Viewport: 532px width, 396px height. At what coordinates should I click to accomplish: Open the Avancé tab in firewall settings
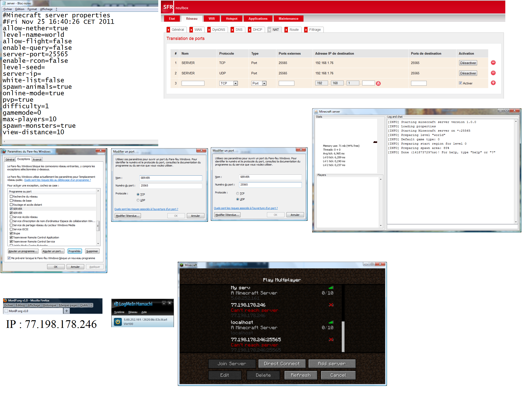[37, 160]
